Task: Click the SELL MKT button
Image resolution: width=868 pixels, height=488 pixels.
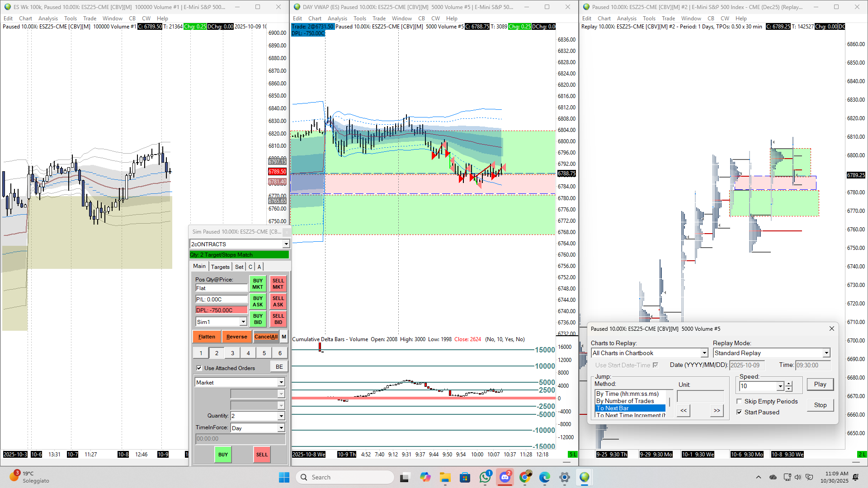Action: (x=278, y=284)
